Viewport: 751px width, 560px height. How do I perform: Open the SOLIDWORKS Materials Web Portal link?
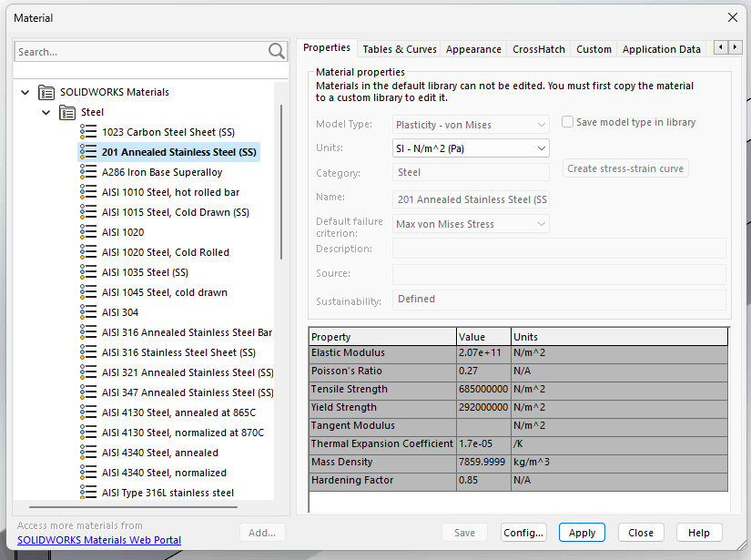click(99, 540)
